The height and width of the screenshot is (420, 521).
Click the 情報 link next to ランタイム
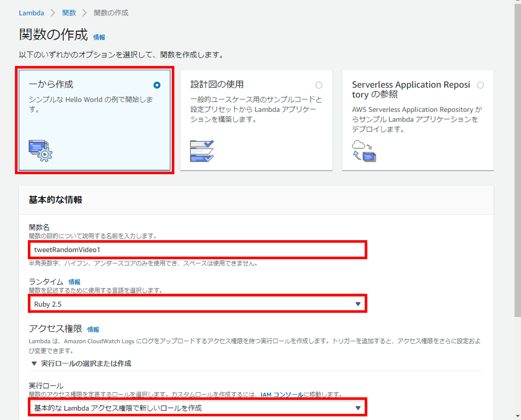[74, 282]
